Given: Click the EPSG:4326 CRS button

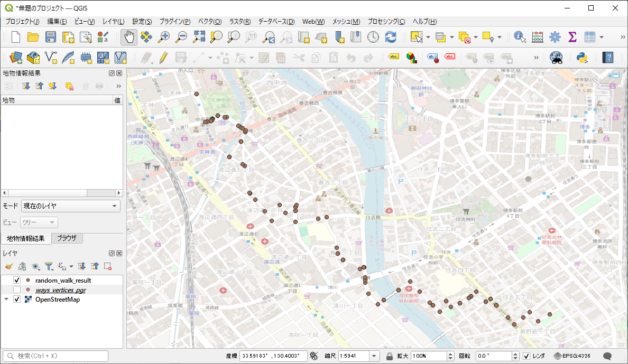Looking at the screenshot, I should [x=573, y=356].
